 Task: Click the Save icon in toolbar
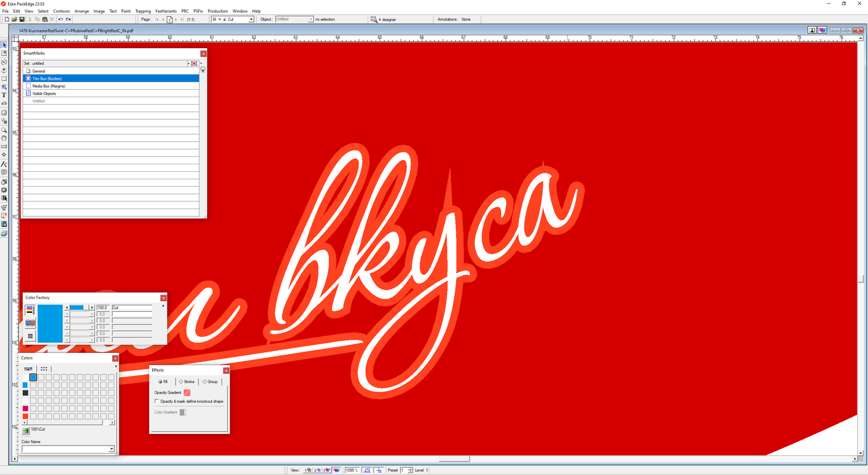tap(22, 19)
